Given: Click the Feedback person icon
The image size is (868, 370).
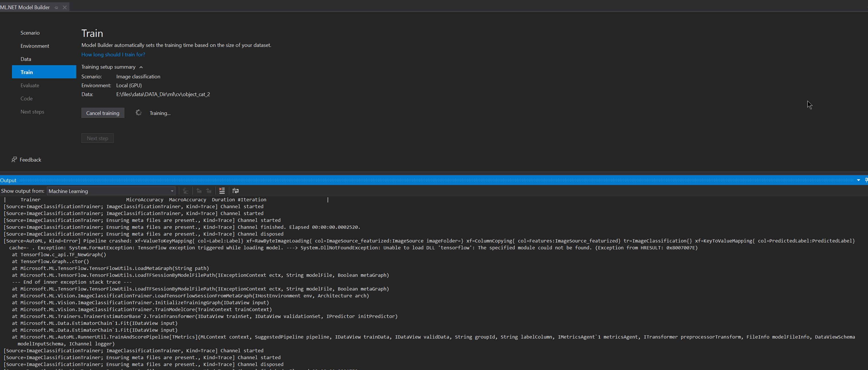Looking at the screenshot, I should click(14, 159).
